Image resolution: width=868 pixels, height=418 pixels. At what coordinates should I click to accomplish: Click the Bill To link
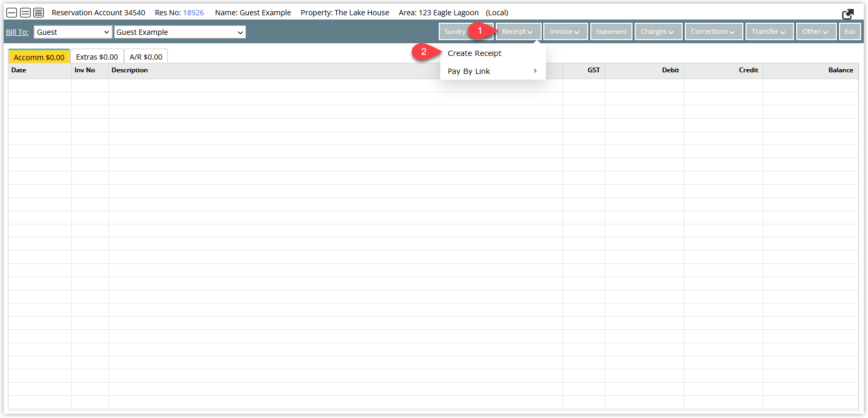[17, 32]
